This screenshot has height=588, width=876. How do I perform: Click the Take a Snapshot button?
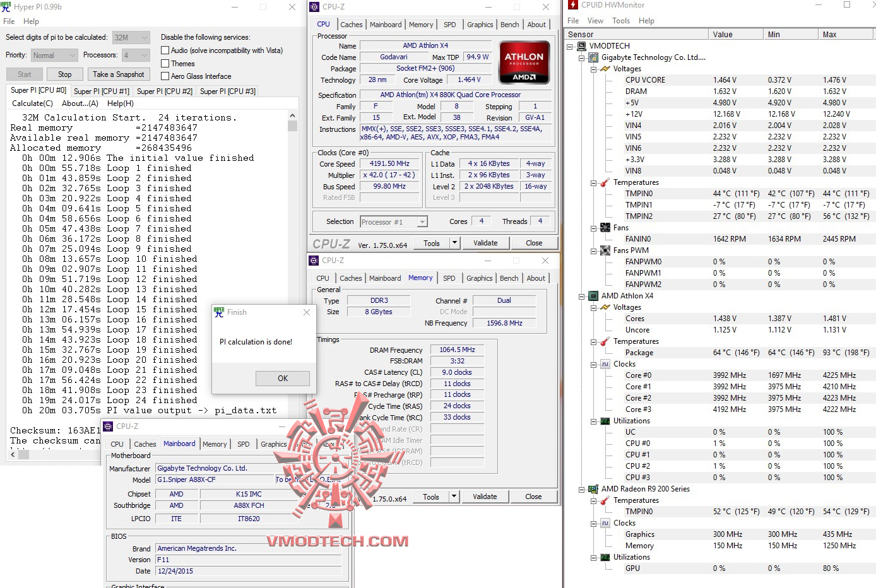pos(119,74)
